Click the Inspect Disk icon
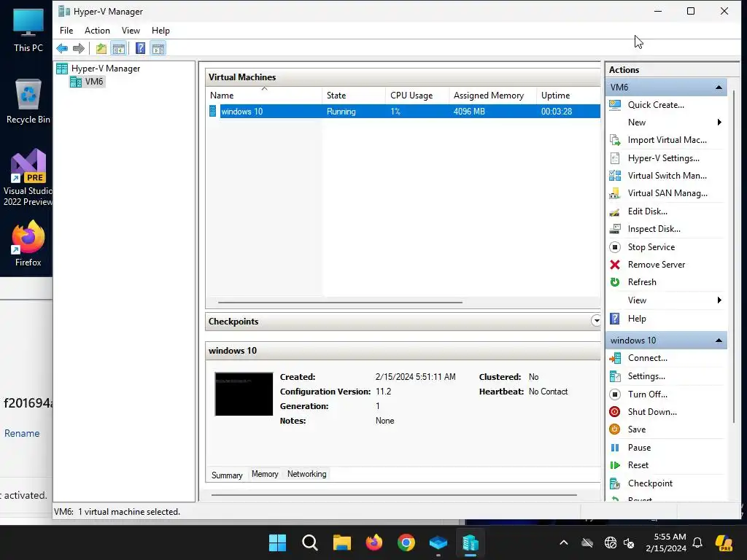Viewport: 747px width, 560px height. [615, 229]
